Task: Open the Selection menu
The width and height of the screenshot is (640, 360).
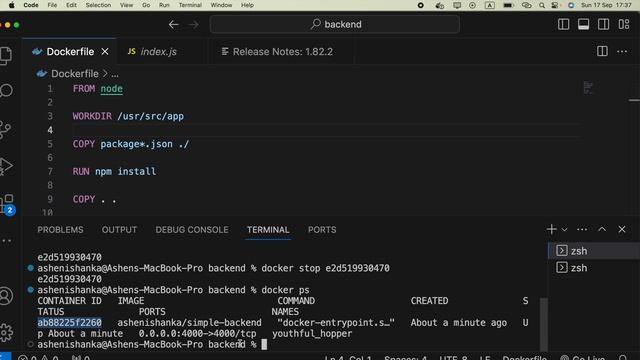Action: pyautogui.click(x=98, y=5)
